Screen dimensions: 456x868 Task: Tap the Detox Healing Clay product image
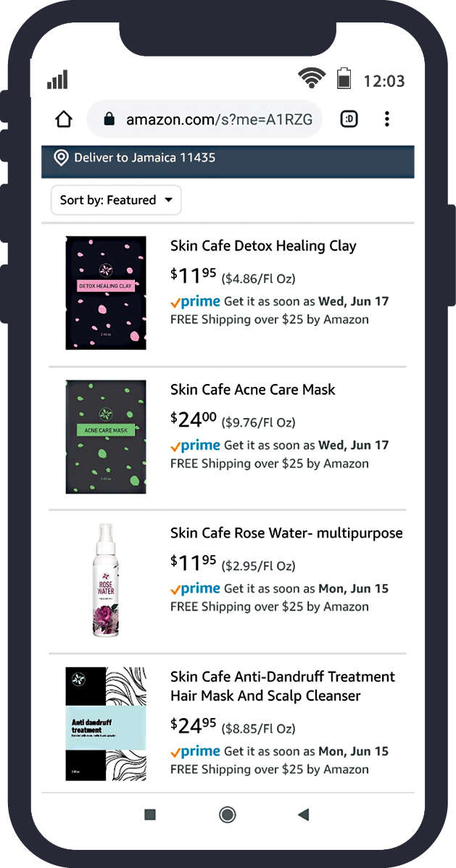pyautogui.click(x=106, y=293)
